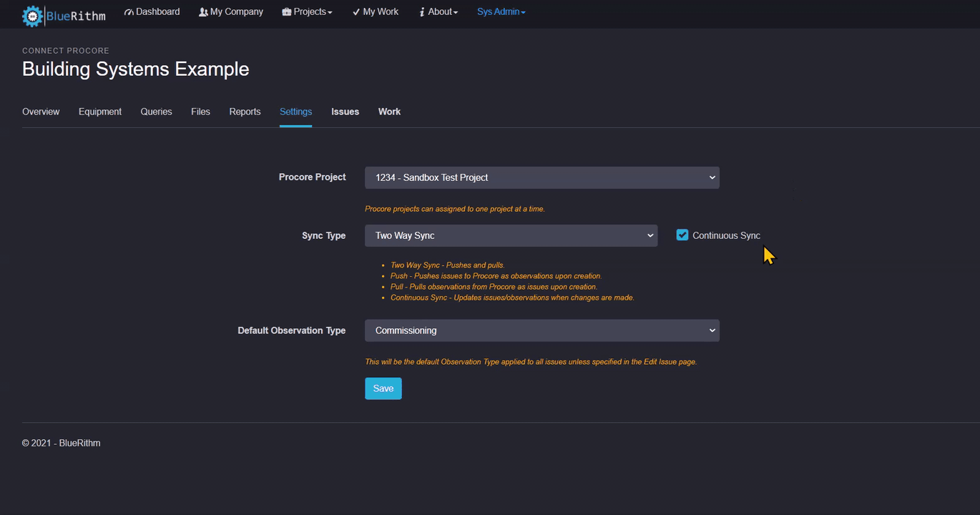
Task: Switch to the Work tab
Action: click(x=389, y=112)
